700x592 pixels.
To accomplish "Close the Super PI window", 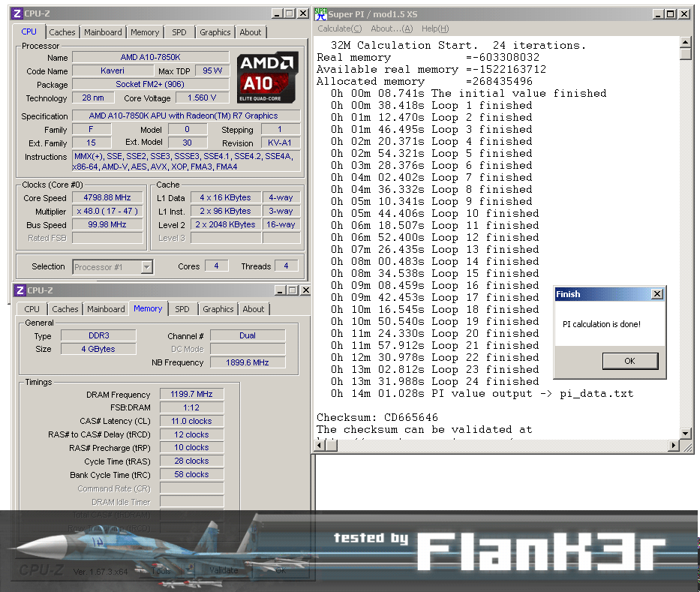I will pos(684,14).
